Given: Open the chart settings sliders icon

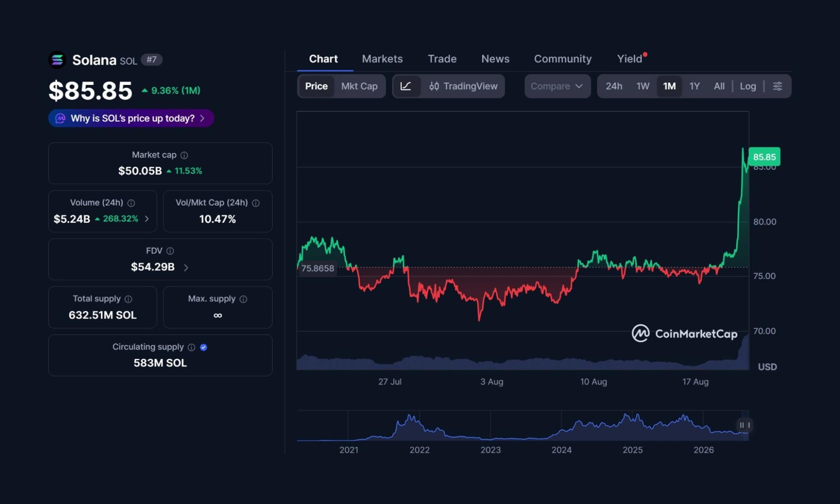Looking at the screenshot, I should pos(777,86).
